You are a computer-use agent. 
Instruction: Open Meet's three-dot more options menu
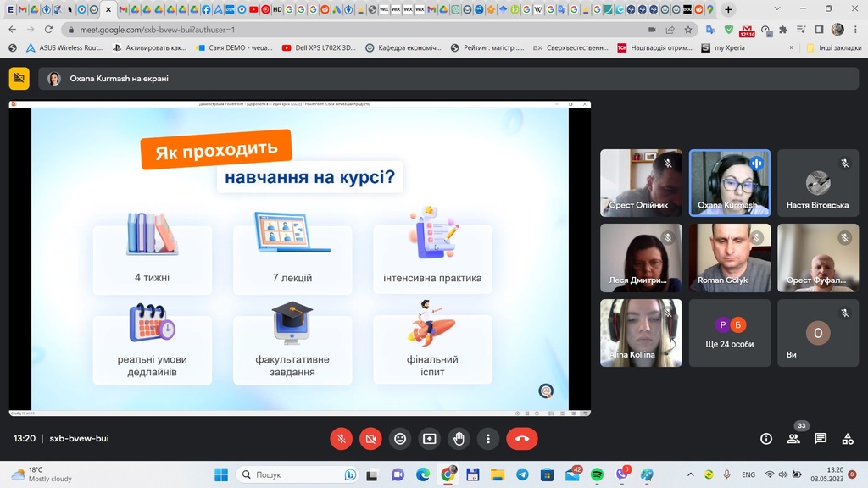488,439
